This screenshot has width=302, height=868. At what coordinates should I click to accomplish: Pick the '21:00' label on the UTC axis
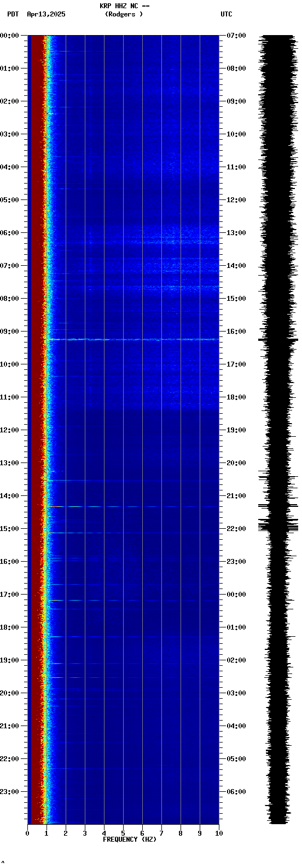[x=236, y=496]
